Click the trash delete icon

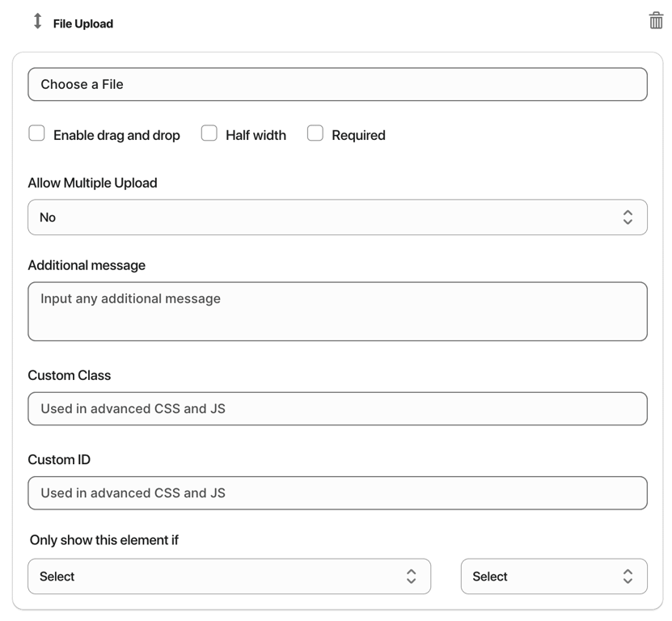point(656,22)
